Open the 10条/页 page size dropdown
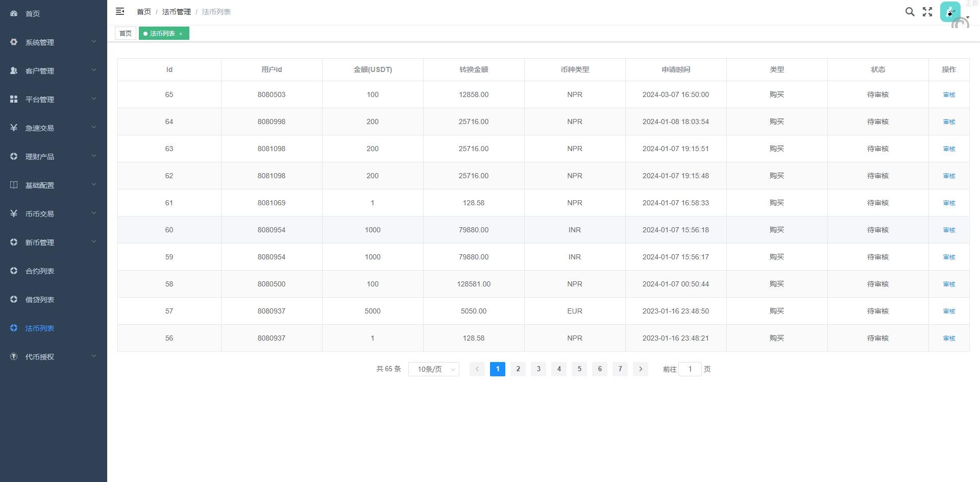 433,369
